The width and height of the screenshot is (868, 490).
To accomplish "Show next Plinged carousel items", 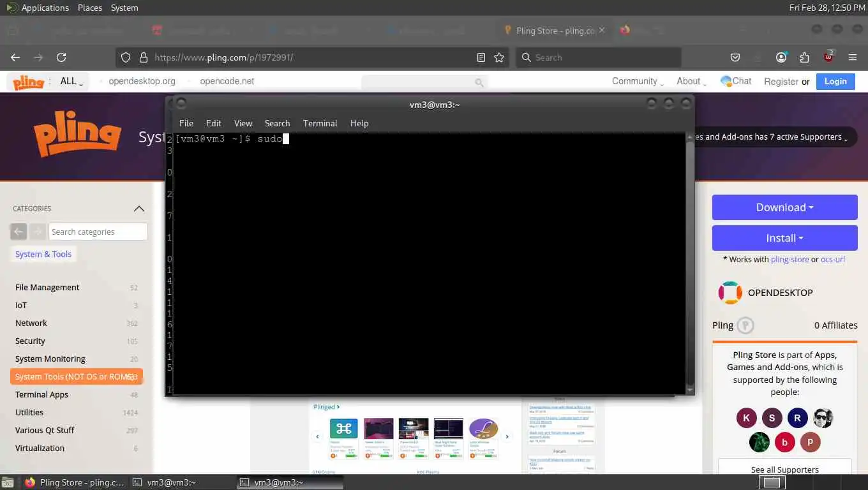I will [507, 437].
